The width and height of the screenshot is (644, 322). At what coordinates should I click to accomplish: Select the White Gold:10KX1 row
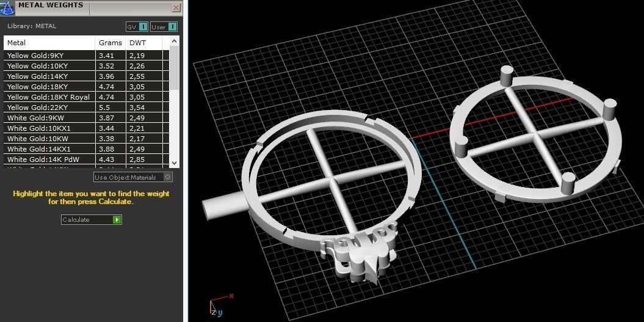86,128
